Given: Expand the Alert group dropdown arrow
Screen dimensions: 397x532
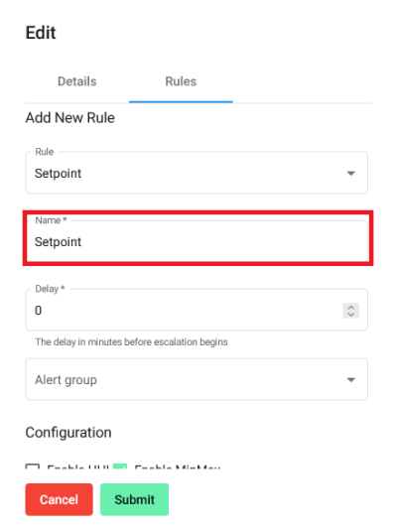Looking at the screenshot, I should click(x=351, y=380).
